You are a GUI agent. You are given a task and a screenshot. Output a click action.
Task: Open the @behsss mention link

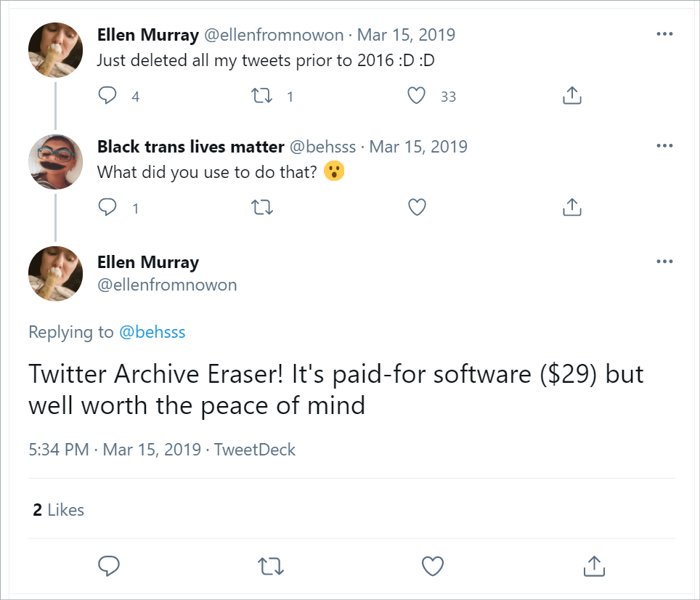154,332
